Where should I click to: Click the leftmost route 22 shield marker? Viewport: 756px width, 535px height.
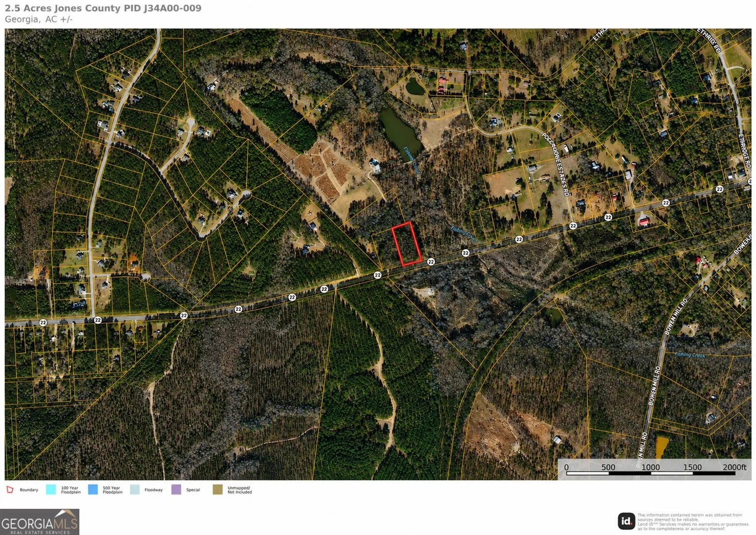pos(43,322)
